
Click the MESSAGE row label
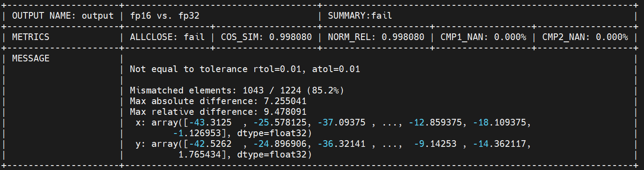(x=31, y=58)
